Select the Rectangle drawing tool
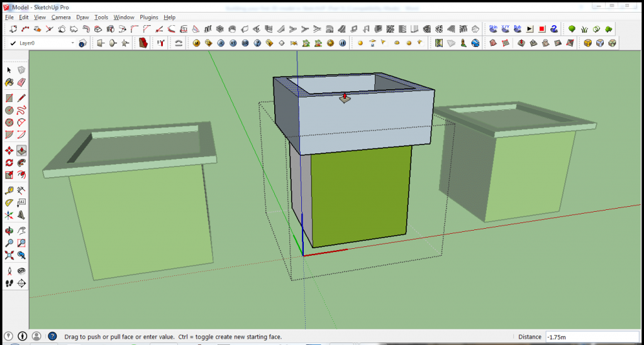The width and height of the screenshot is (644, 345). (9, 98)
